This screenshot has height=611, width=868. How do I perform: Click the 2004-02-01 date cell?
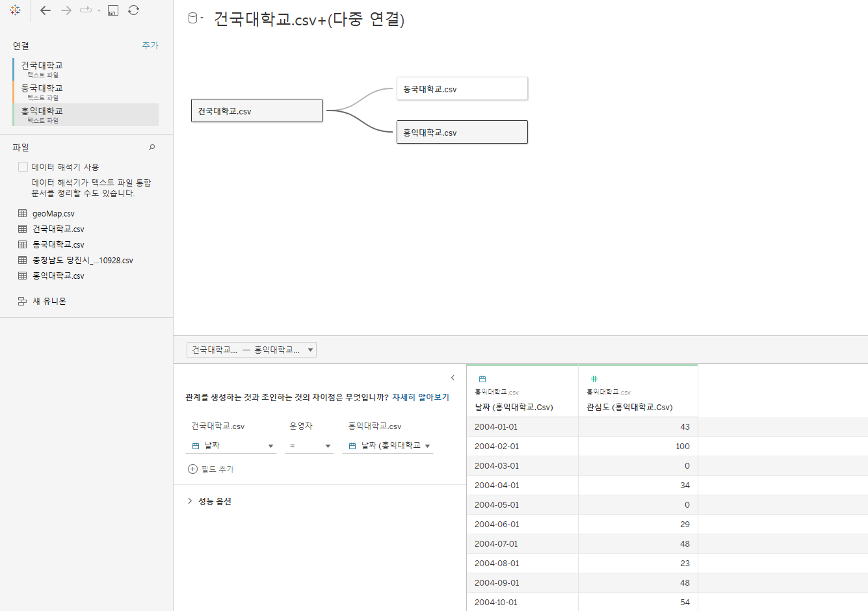pyautogui.click(x=522, y=447)
